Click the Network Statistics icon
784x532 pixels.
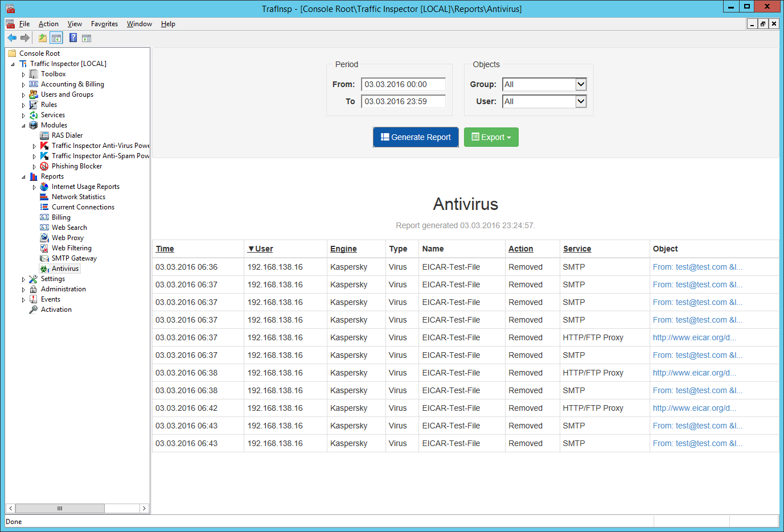point(44,197)
